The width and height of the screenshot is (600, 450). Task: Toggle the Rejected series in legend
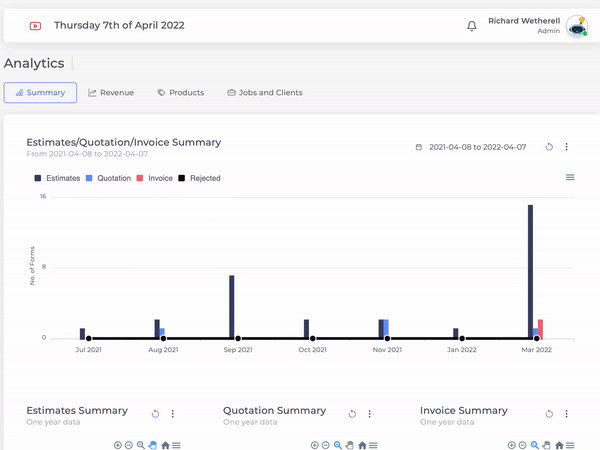199,178
